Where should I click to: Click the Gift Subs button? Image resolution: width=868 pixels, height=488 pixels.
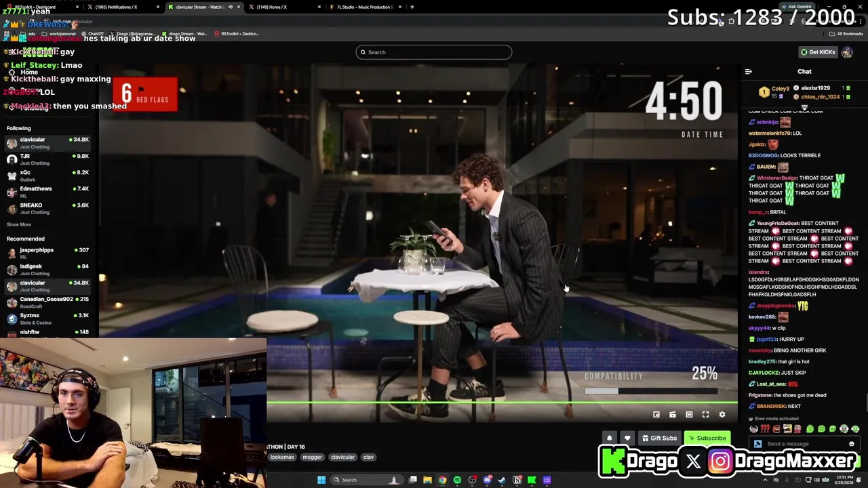pyautogui.click(x=659, y=438)
